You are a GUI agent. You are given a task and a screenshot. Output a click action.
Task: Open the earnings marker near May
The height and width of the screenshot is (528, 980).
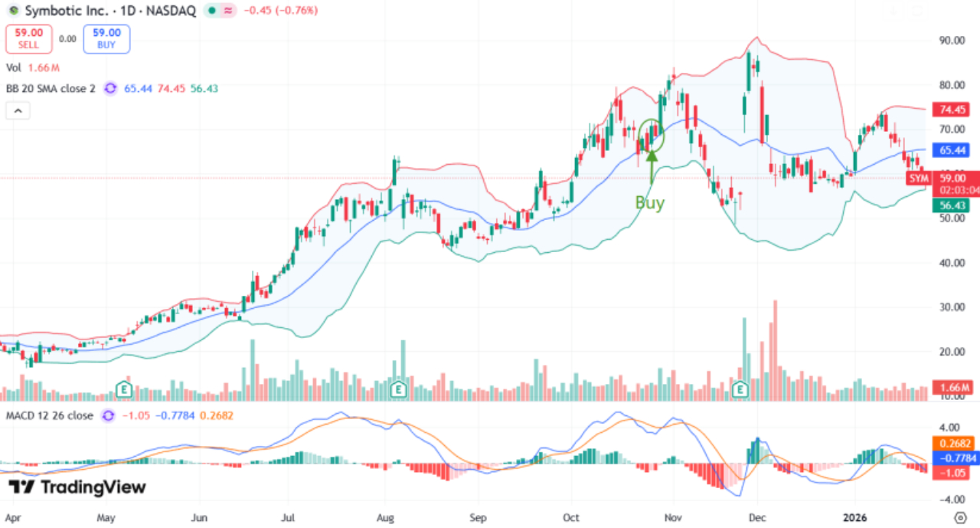pyautogui.click(x=122, y=390)
